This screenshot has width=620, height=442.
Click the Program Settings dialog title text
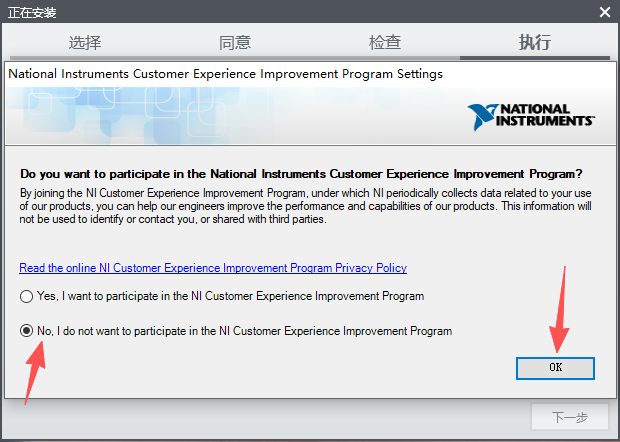[225, 74]
